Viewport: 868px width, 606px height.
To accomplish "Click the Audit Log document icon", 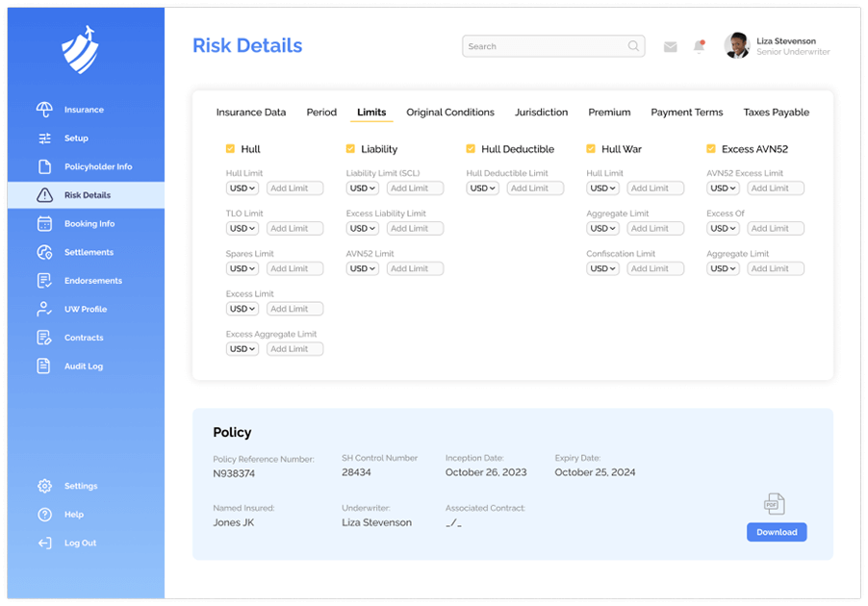I will pos(44,366).
